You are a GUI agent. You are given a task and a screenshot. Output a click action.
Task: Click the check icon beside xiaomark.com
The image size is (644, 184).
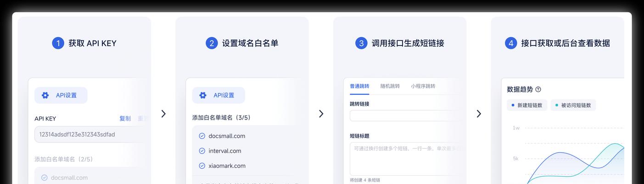pos(202,166)
